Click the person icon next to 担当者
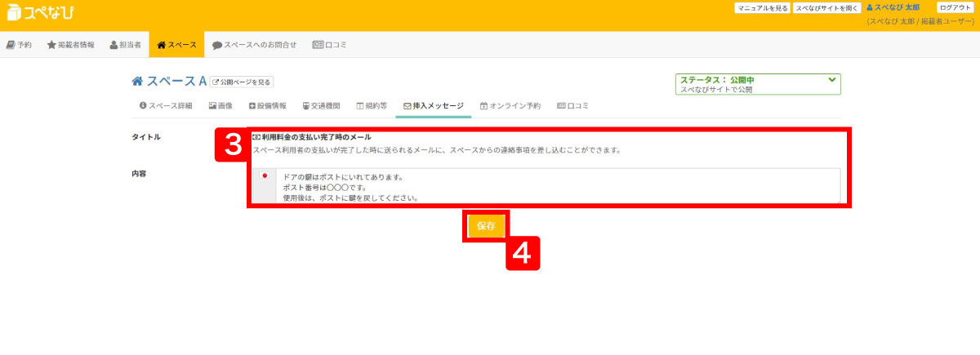 (x=114, y=45)
